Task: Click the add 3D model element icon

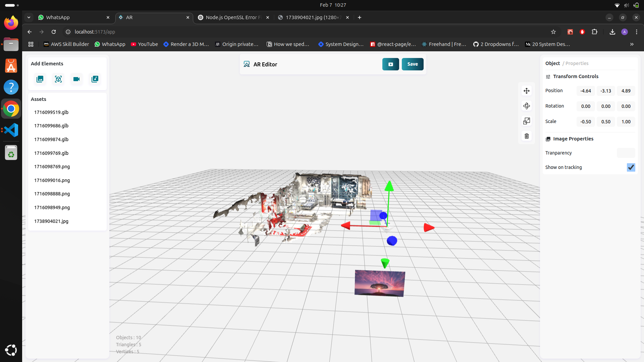Action: click(58, 79)
